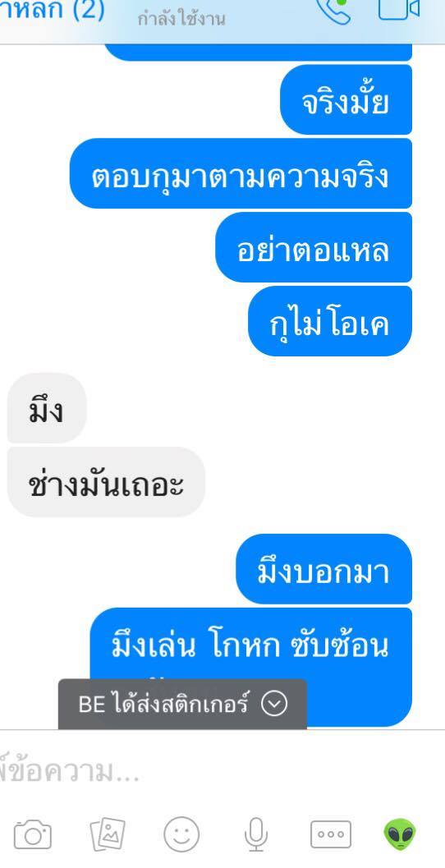Select the "กุไม่โอเค" message bubble

(x=330, y=321)
